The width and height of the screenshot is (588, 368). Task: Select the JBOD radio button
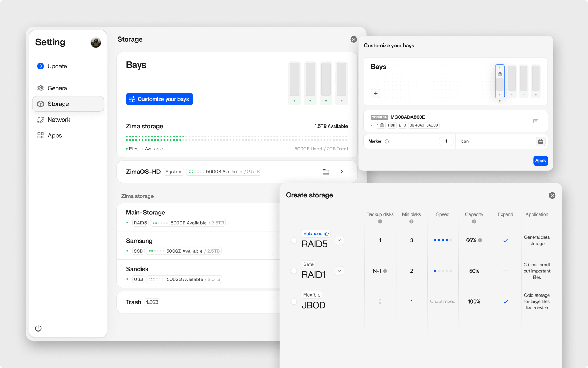294,301
